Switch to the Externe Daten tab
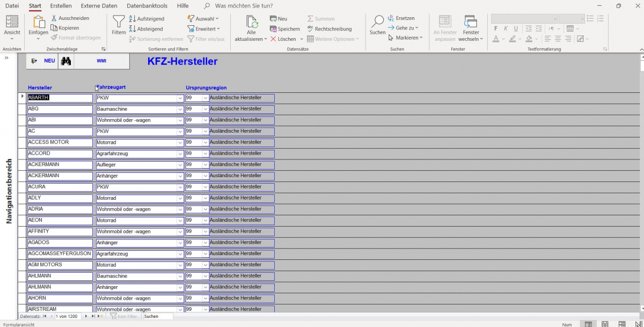This screenshot has width=644, height=327. [x=99, y=6]
